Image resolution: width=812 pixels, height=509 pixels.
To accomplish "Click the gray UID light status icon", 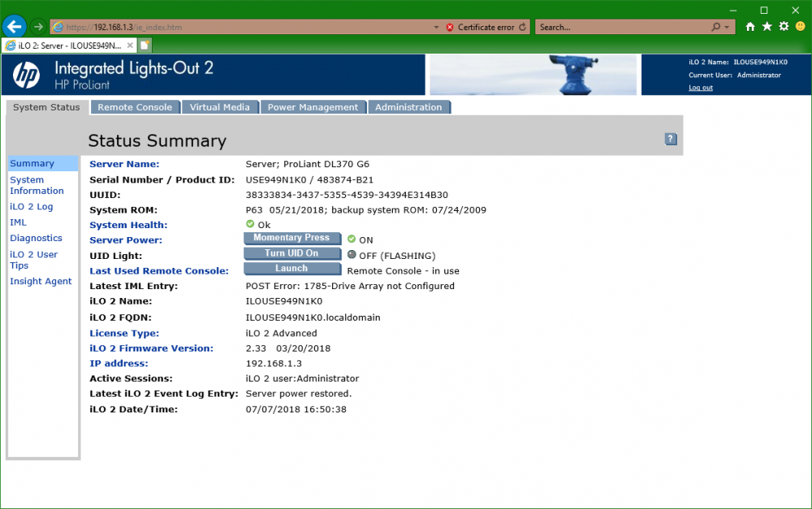I will point(352,255).
